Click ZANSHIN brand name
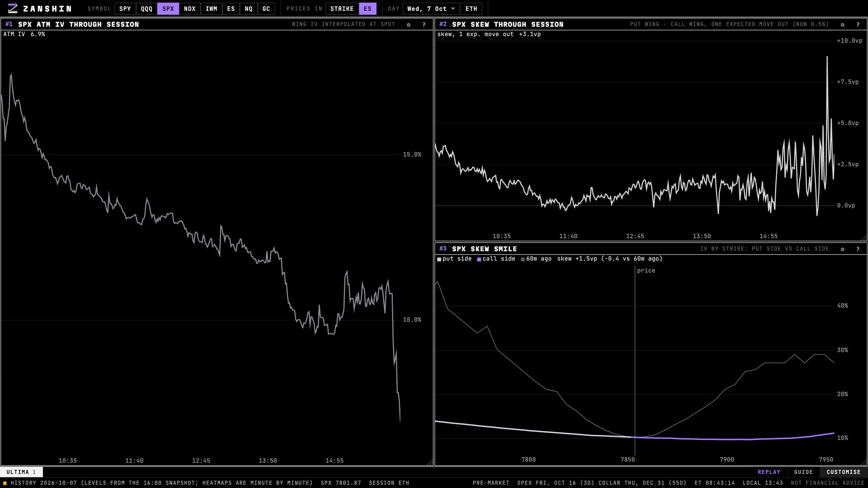The height and width of the screenshot is (488, 868). [x=47, y=9]
